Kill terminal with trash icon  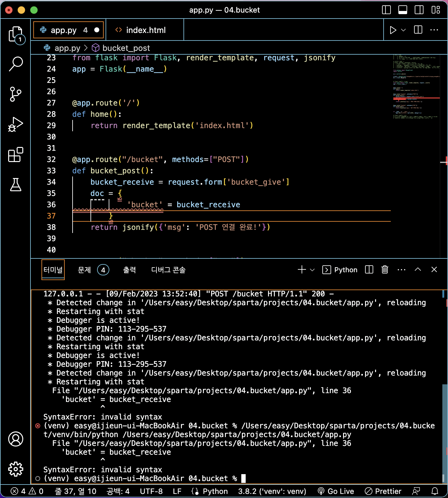pyautogui.click(x=385, y=270)
